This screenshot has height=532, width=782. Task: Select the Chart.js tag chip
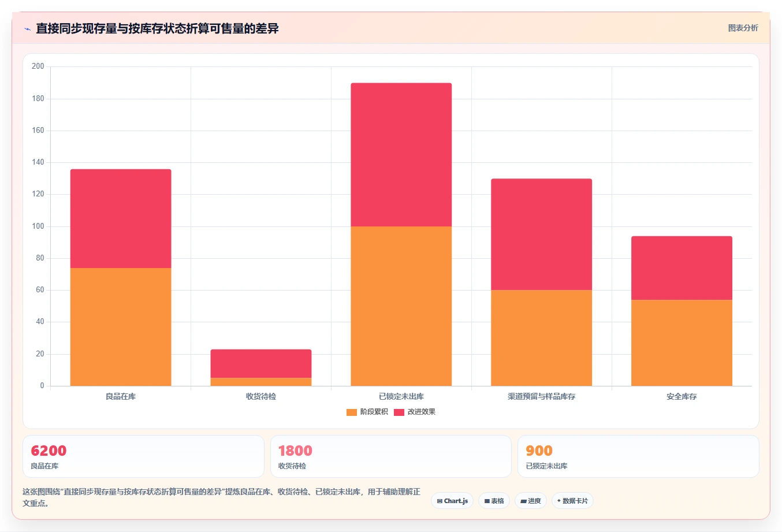tap(452, 501)
